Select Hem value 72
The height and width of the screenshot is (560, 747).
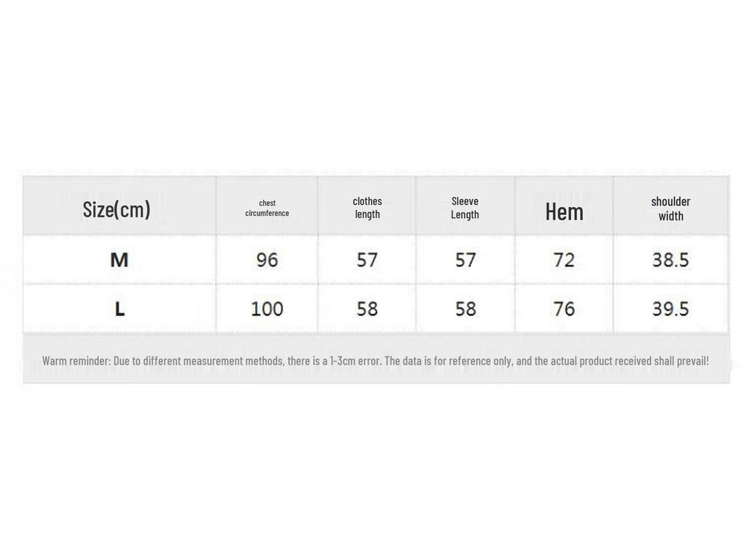[564, 260]
